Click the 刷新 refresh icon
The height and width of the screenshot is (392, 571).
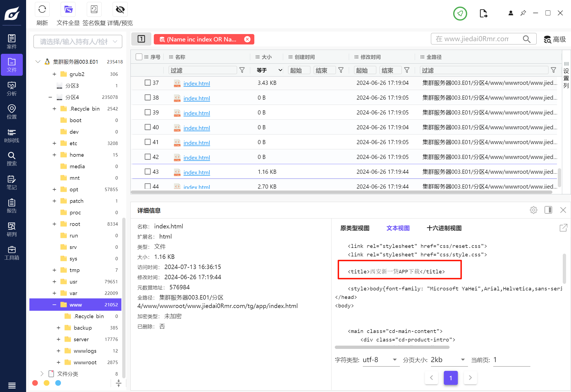42,10
